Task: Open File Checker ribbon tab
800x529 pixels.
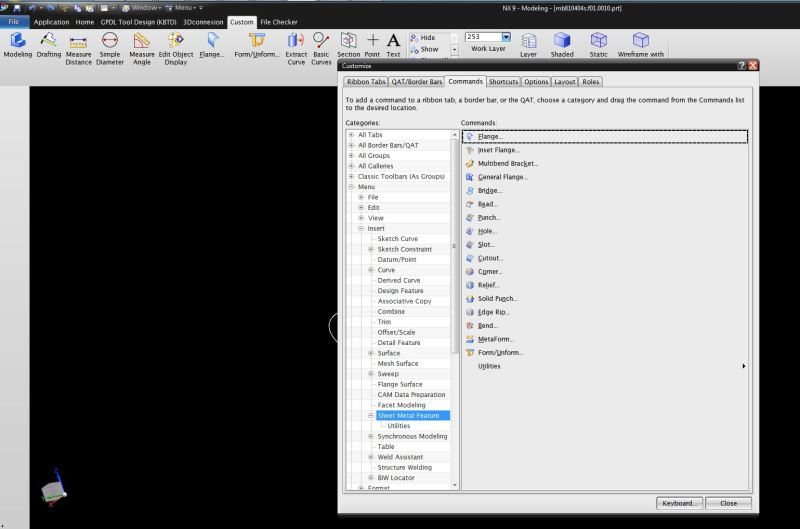Action: coord(279,22)
